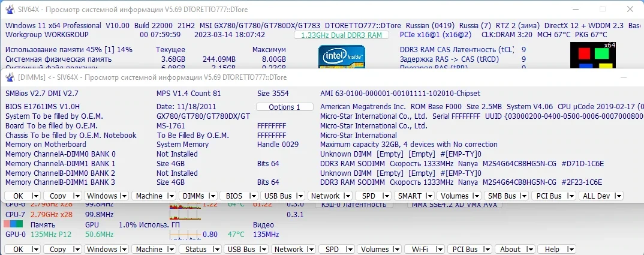Click the 'Handle 0029' text
This screenshot has height=255, width=644.
(x=278, y=145)
